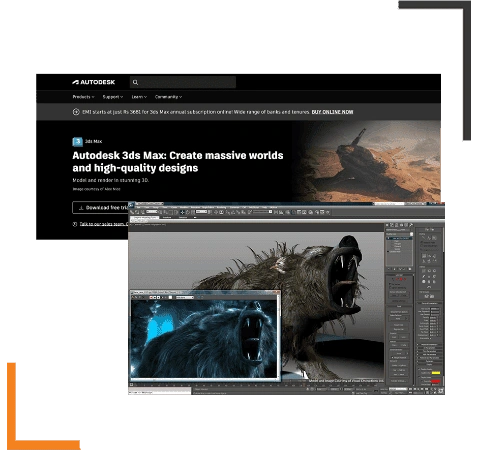Maximize viewport toggle in 3ds Max
This screenshot has height=452, width=478.
click(x=441, y=390)
